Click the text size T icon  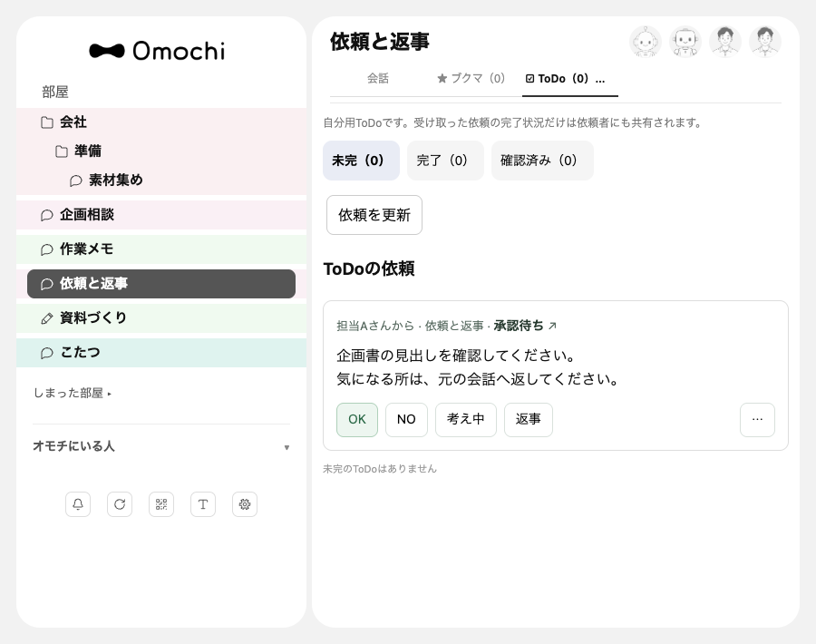tap(203, 504)
